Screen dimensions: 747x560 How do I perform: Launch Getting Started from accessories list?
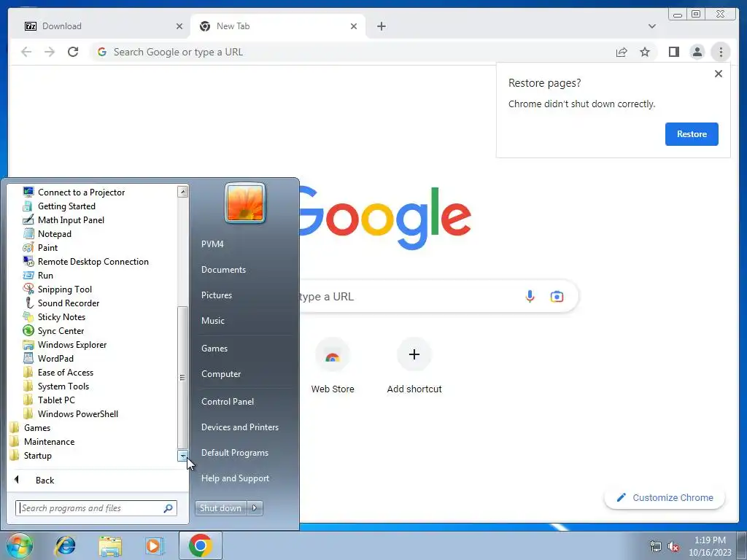tap(59, 206)
